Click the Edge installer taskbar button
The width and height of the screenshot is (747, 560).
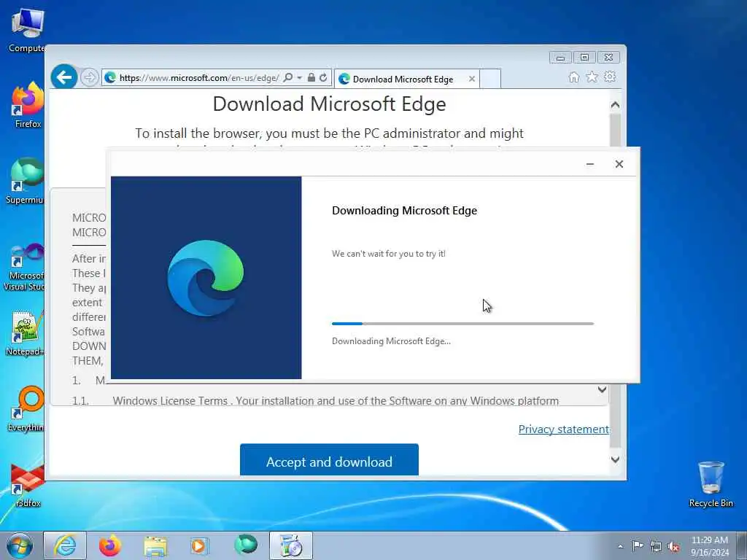(290, 545)
